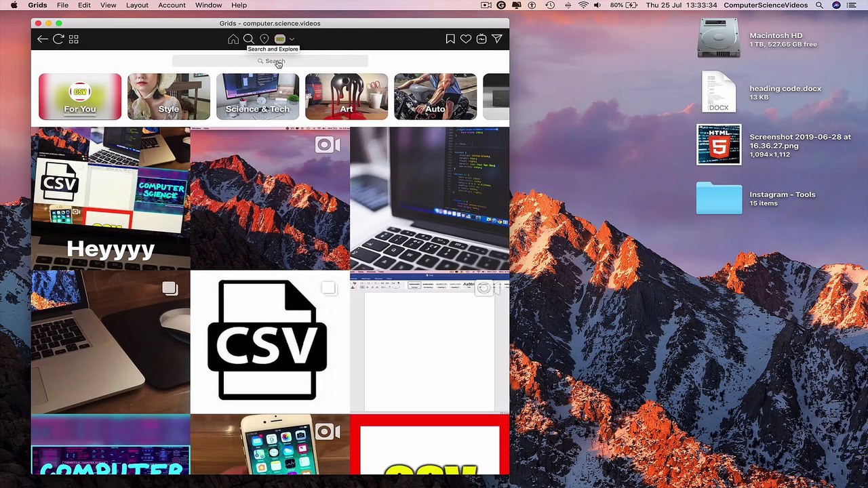Viewport: 868px width, 488px height.
Task: Open the profile avatar in Grids toolbar
Action: [279, 39]
